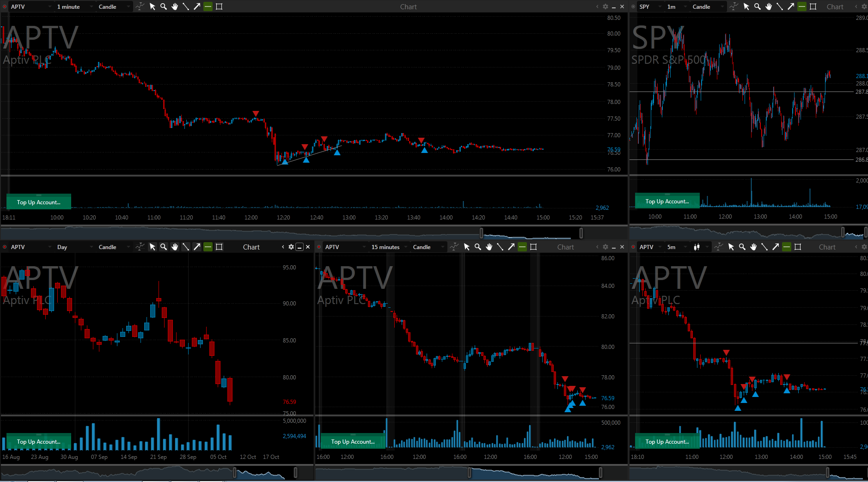
Task: Activate zoom magnifier in APTV Day chart
Action: point(164,247)
